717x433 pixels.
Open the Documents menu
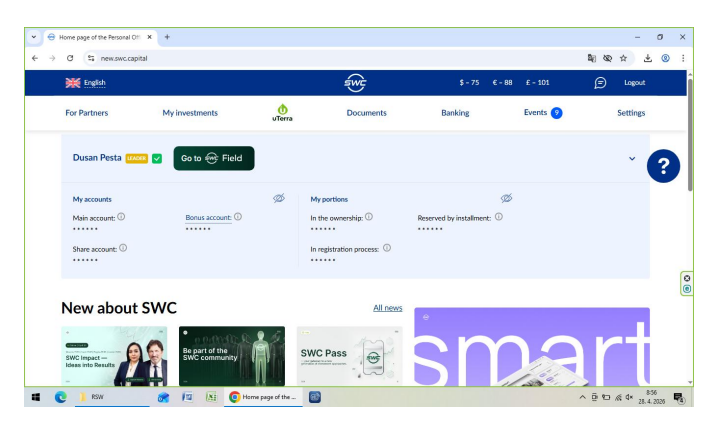tap(366, 112)
